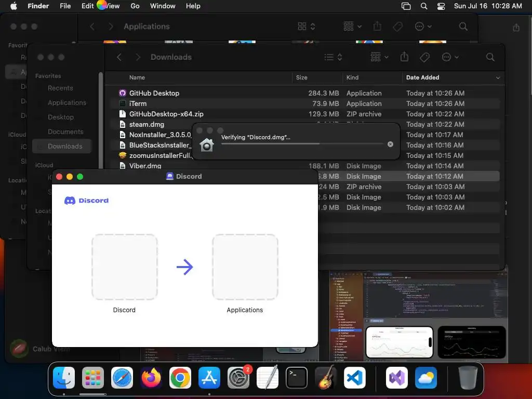
Task: Open Spotlight search in the menu bar
Action: (424, 6)
